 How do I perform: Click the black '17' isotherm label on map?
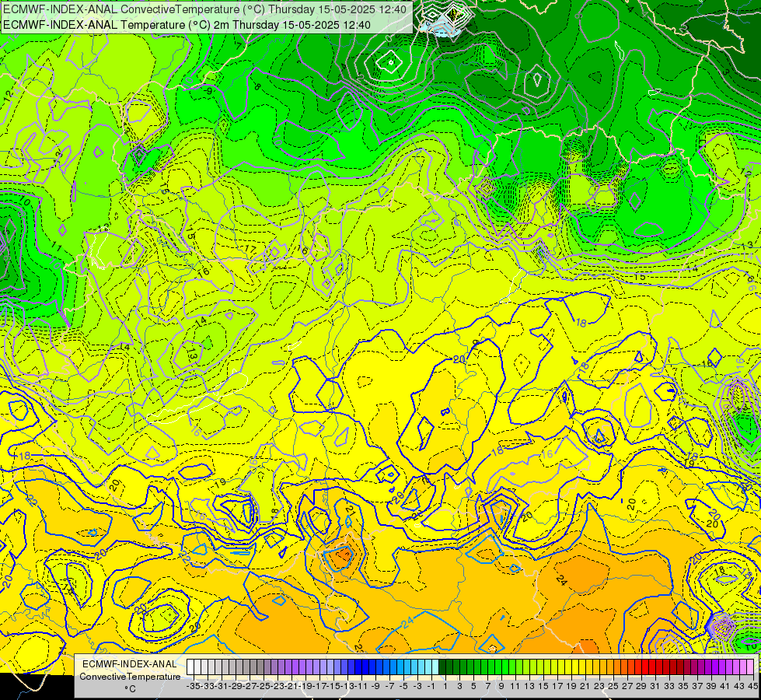pyautogui.click(x=250, y=249)
